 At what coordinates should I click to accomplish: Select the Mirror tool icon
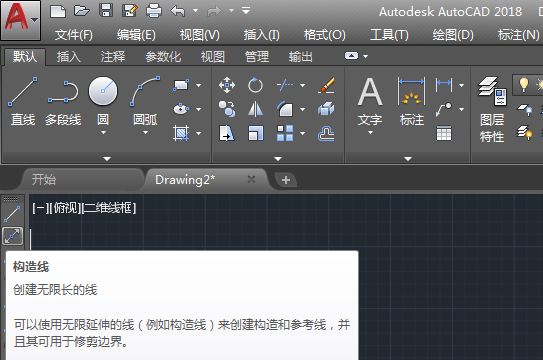point(256,109)
